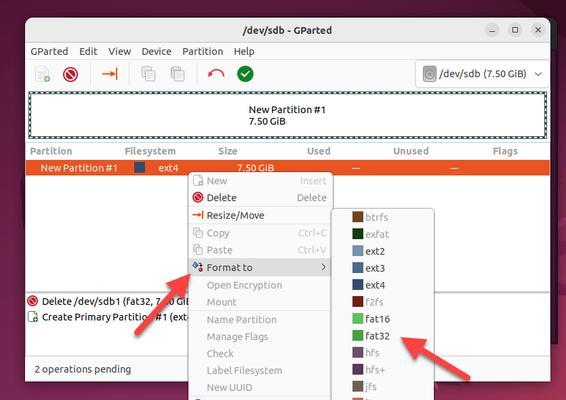
Task: Open the View menu
Action: [x=119, y=52]
